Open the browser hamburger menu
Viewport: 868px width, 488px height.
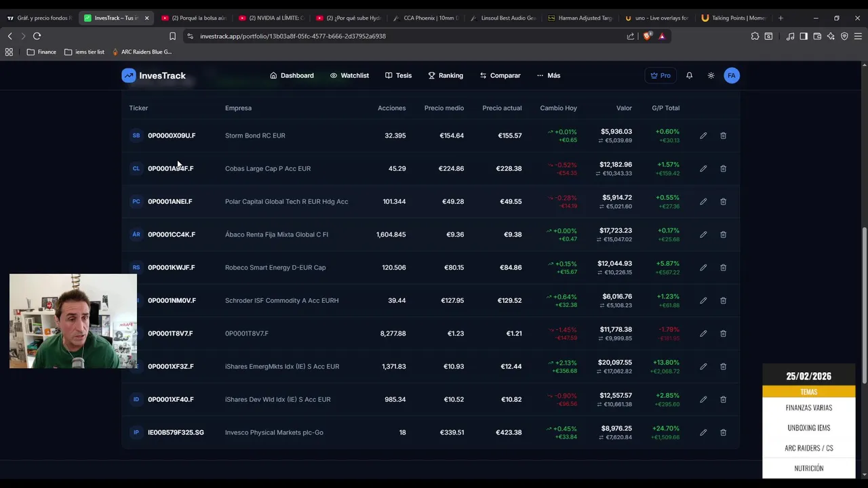tap(858, 36)
